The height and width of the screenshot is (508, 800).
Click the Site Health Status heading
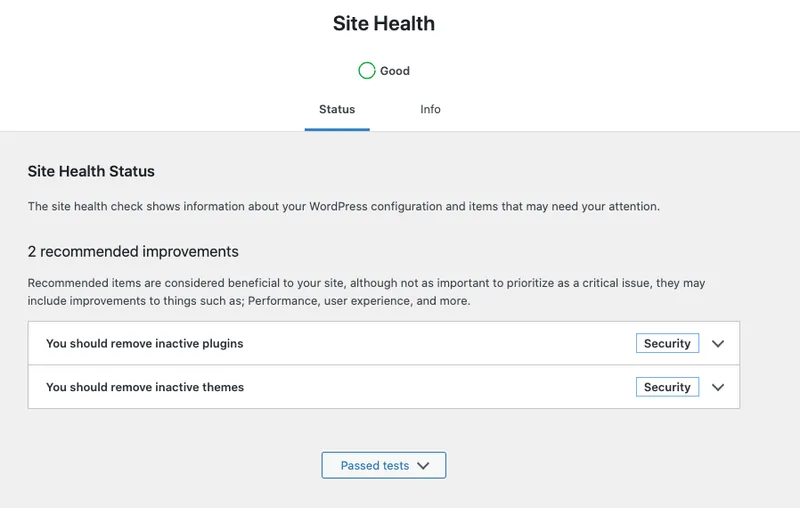click(91, 171)
